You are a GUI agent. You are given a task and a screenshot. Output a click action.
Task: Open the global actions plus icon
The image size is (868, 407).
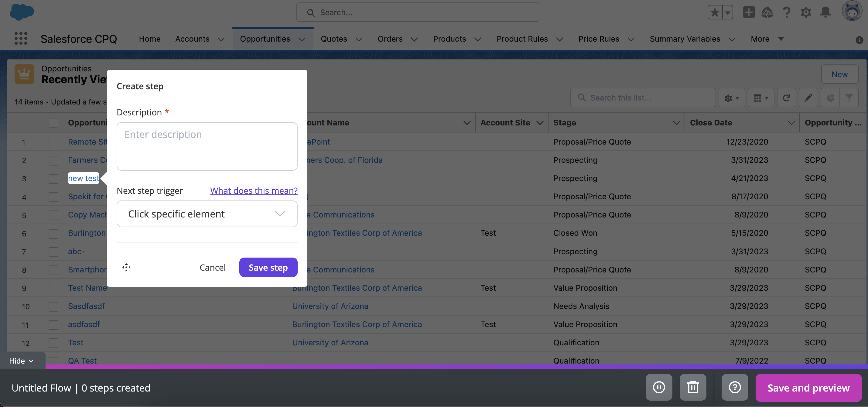click(749, 12)
